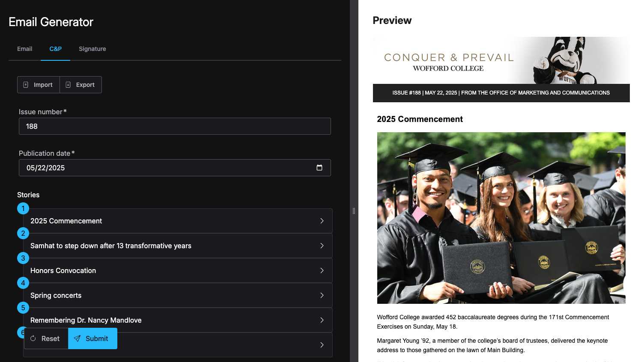The height and width of the screenshot is (362, 644).
Task: Click the Import file icon
Action: [26, 85]
